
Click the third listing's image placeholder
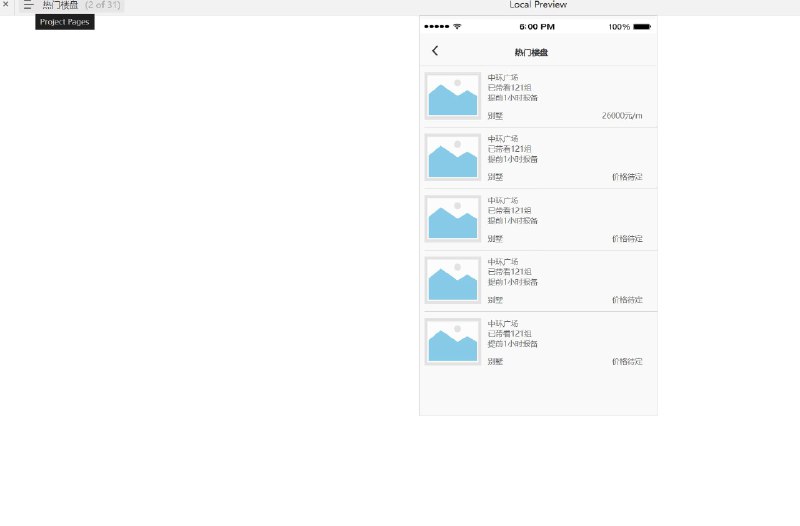453,219
